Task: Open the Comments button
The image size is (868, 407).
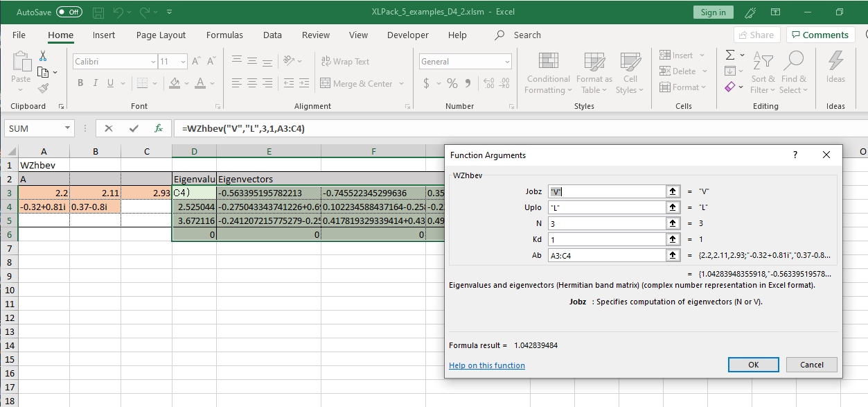Action: [820, 35]
